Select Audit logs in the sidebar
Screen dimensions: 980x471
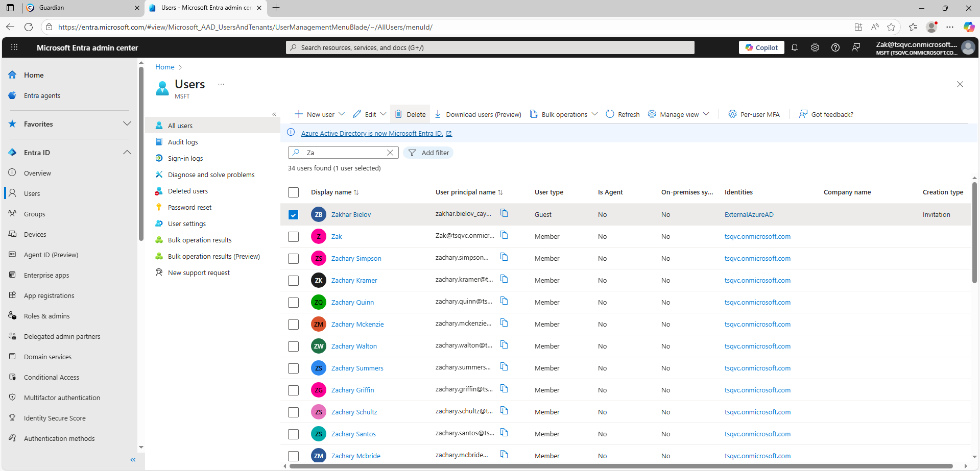(x=182, y=142)
